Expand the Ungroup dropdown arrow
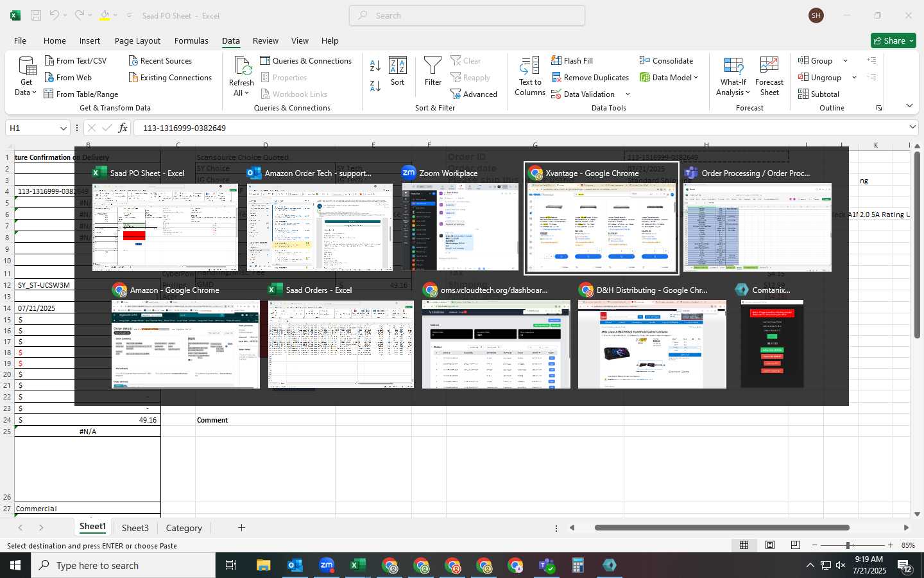924x578 pixels. [854, 78]
